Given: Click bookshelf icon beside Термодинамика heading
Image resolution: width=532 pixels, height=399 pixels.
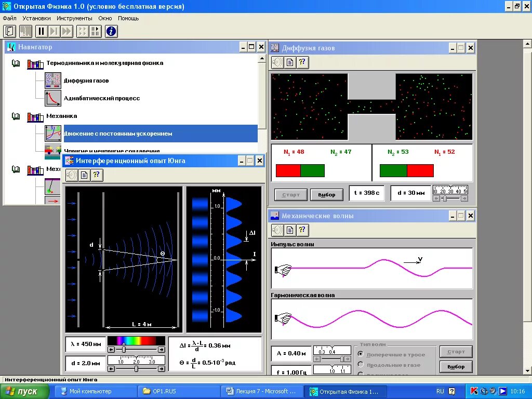Looking at the screenshot, I should (35, 64).
